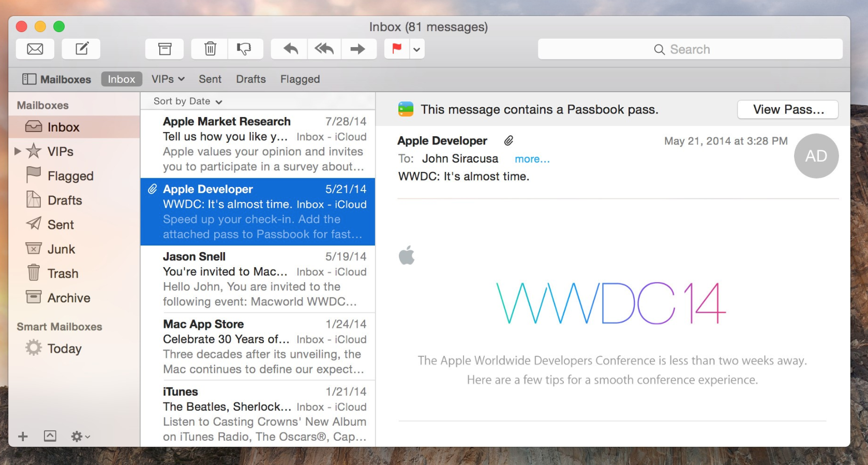
Task: Click the Get Mail envelope icon
Action: pos(35,49)
